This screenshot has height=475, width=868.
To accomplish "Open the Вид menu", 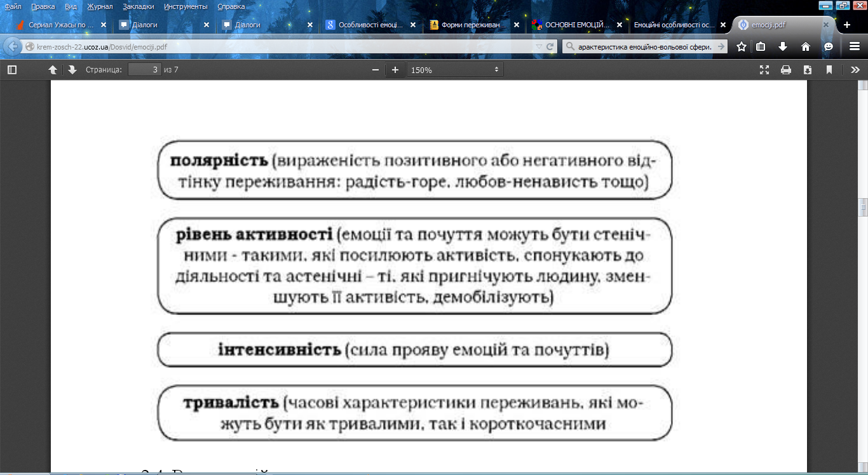I will point(71,6).
